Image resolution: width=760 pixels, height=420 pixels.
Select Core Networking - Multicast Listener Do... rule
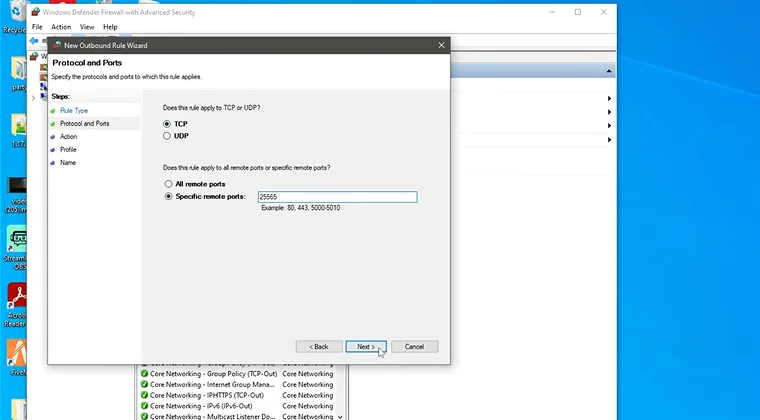point(212,416)
